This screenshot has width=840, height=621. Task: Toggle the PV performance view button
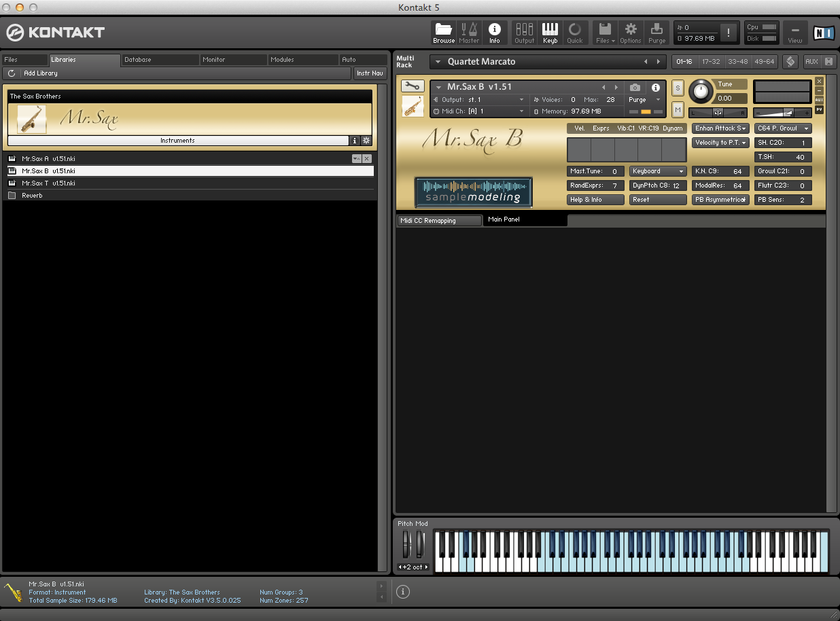pos(819,109)
